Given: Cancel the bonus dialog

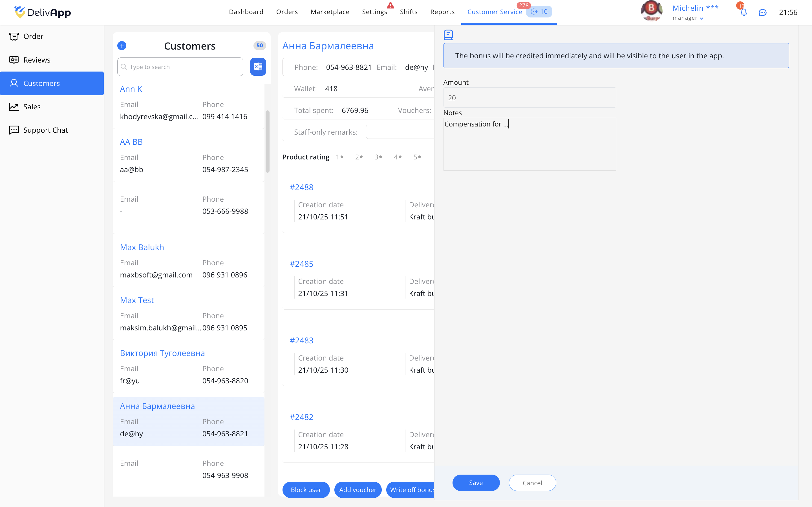Looking at the screenshot, I should [x=532, y=483].
